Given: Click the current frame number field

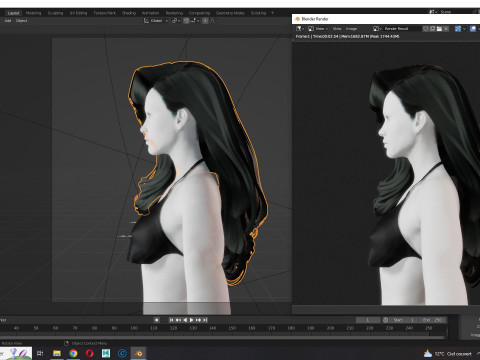Looking at the screenshot, I should pos(368,320).
